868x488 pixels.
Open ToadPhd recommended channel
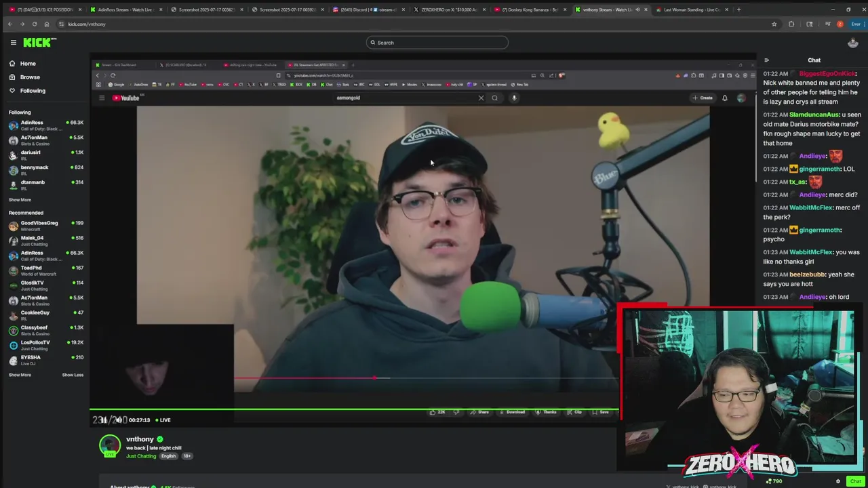tap(46, 270)
